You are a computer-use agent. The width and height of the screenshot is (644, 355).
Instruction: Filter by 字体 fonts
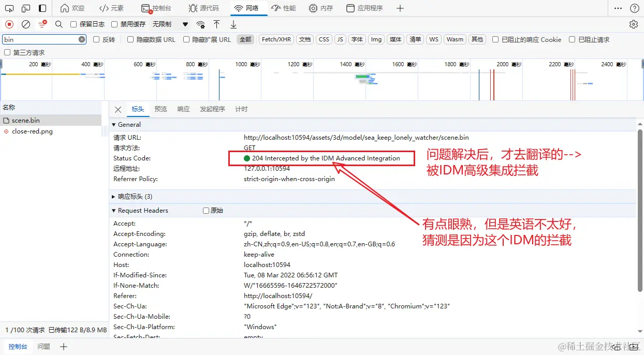coord(357,39)
